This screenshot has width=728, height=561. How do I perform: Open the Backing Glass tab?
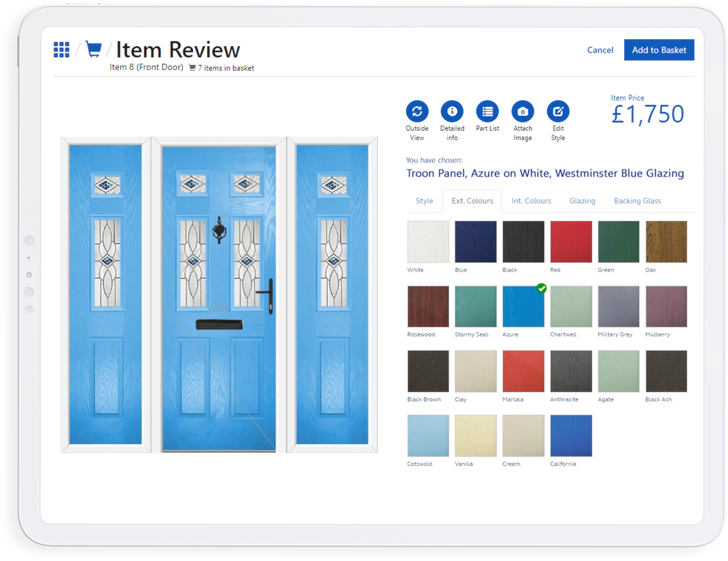[637, 201]
